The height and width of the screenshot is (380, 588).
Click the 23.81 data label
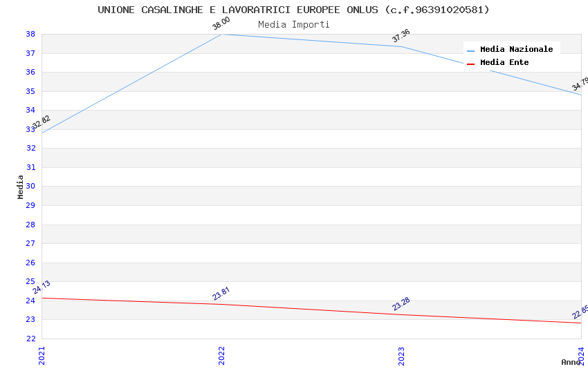coord(221,294)
